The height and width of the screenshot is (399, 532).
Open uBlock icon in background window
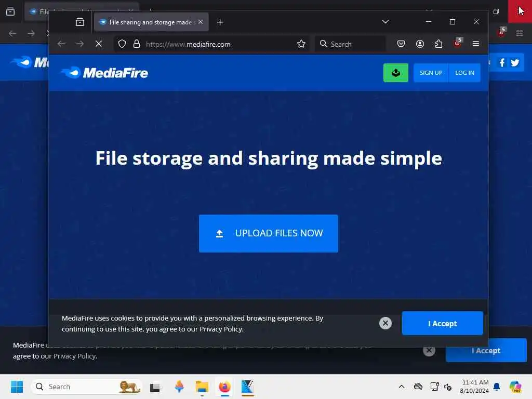coord(501,32)
